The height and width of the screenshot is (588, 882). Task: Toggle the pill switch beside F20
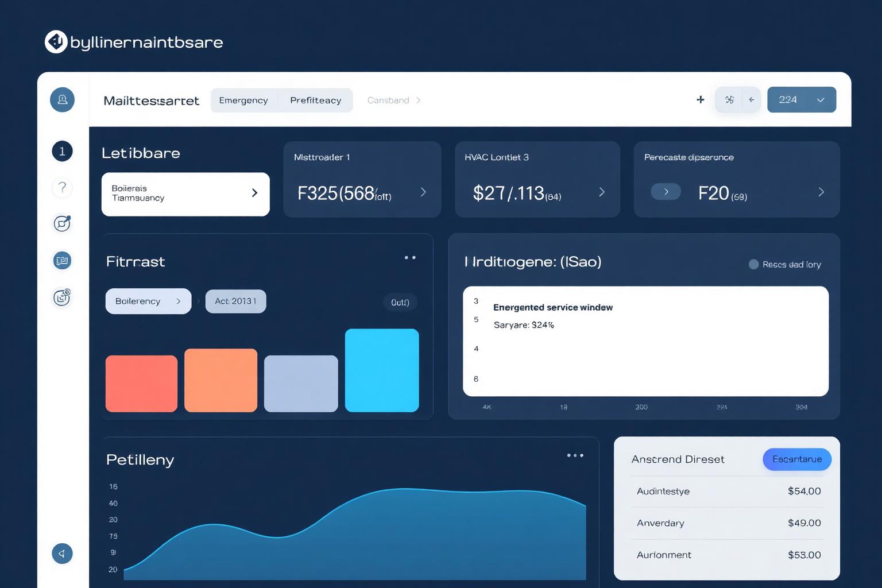666,192
